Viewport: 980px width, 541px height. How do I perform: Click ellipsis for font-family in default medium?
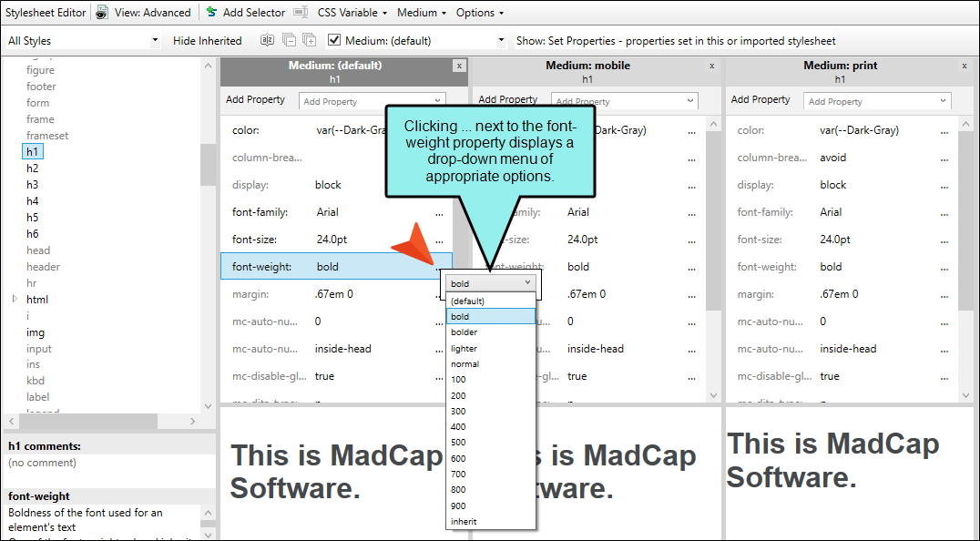(x=439, y=214)
